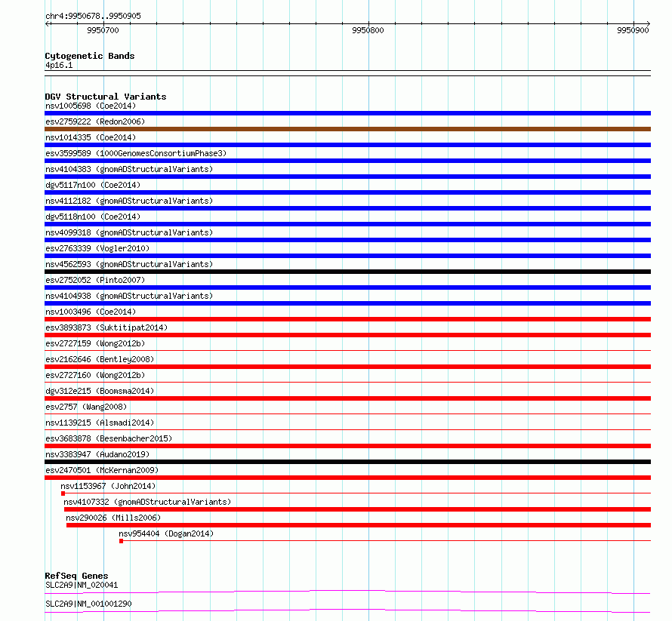The width and height of the screenshot is (672, 621).
Task: Click the DGV Structural Variants track heading
Action: (106, 97)
